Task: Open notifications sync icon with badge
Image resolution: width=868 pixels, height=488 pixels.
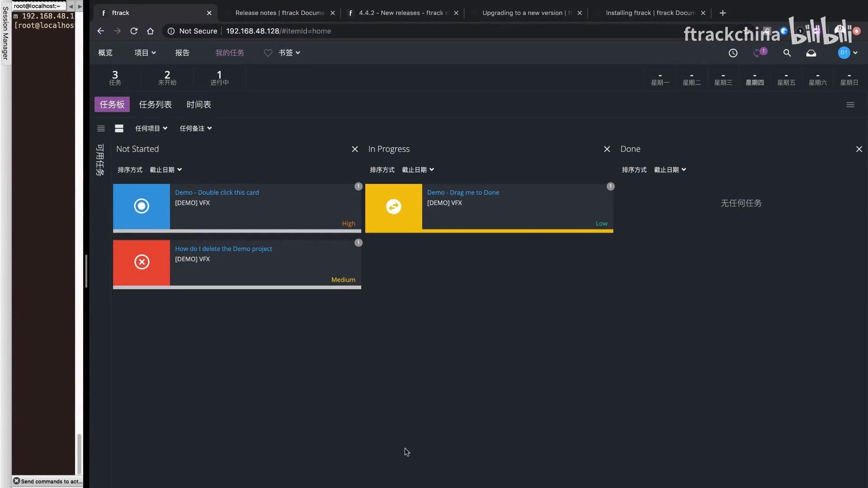Action: coord(759,53)
